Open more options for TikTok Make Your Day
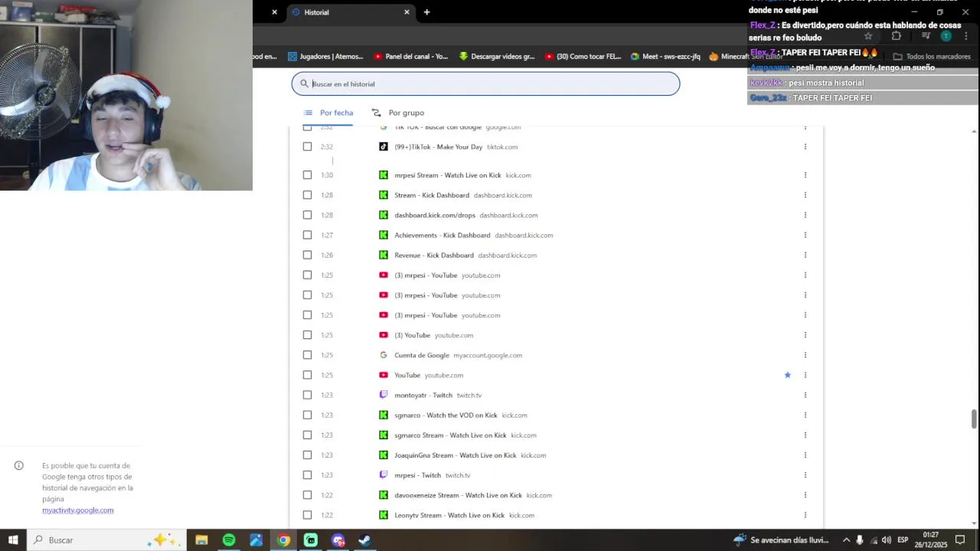 (x=805, y=147)
